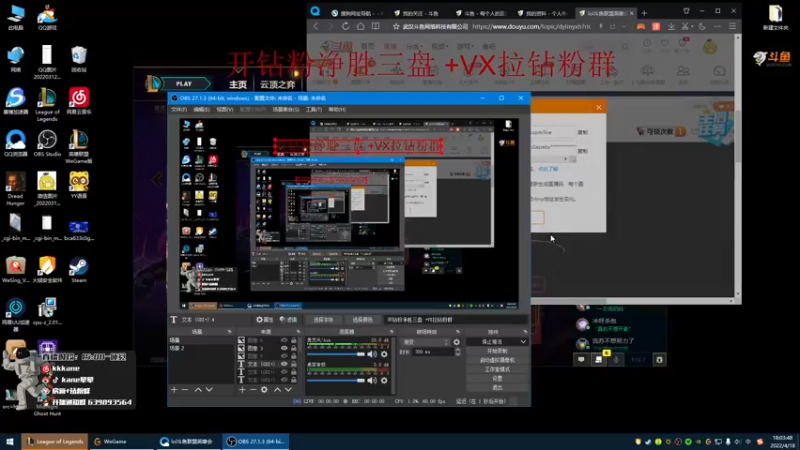800x450 pixels.
Task: Open scene transition properties gear
Action: click(457, 342)
